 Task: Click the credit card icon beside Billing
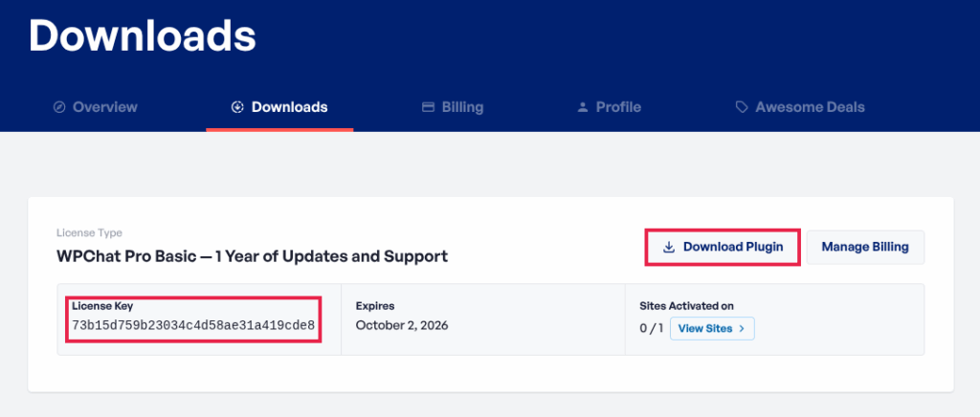(429, 107)
